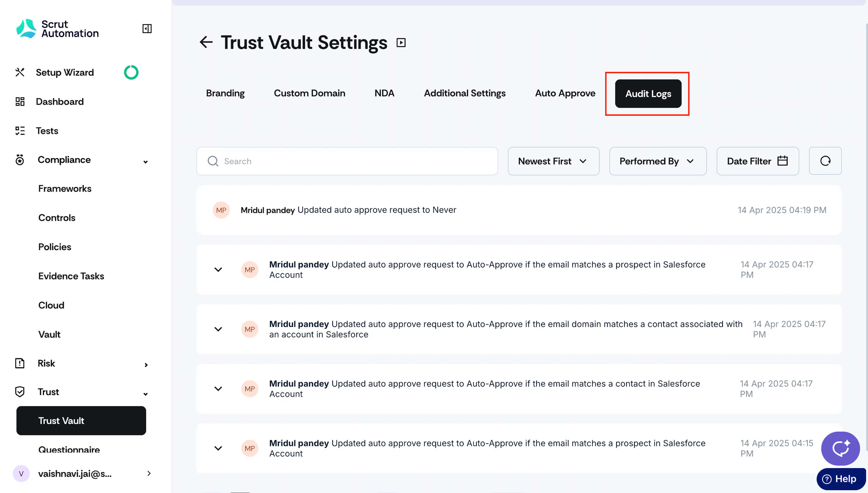
Task: Click the Trust shield icon
Action: click(x=20, y=392)
